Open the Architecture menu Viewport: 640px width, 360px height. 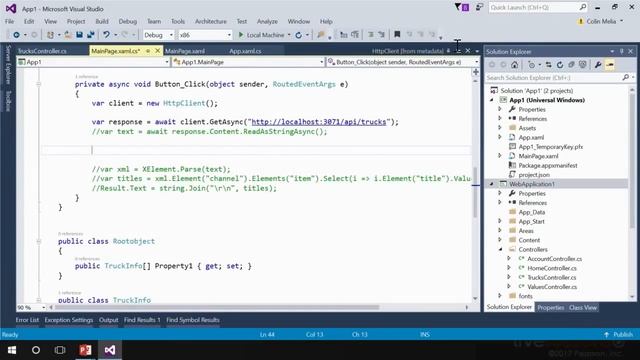tap(211, 21)
